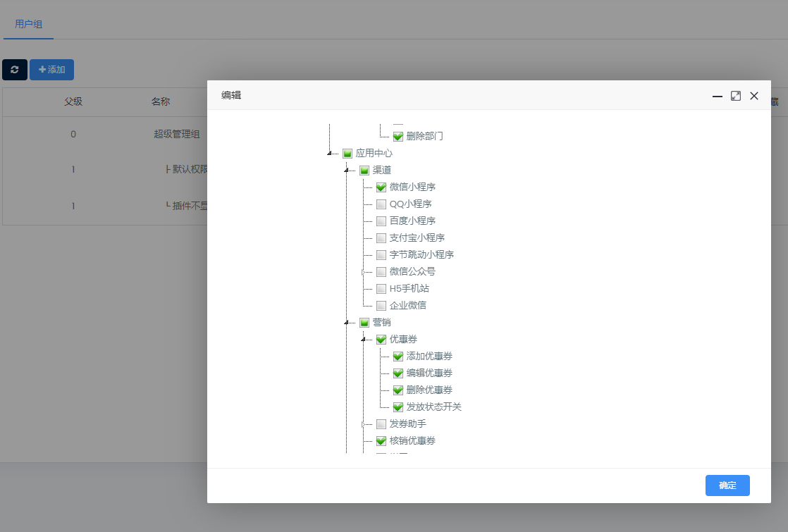
Task: Collapse the 应用中心 tree node
Action: tap(329, 154)
